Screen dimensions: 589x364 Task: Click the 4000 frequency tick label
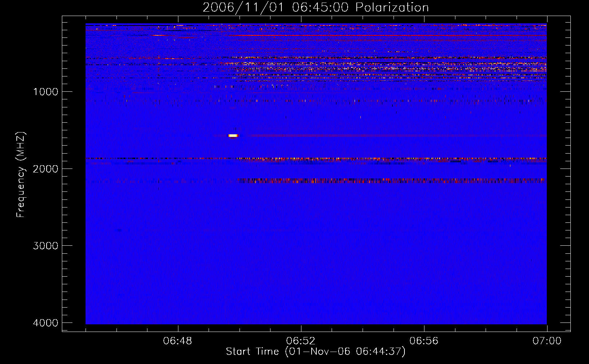[46, 323]
